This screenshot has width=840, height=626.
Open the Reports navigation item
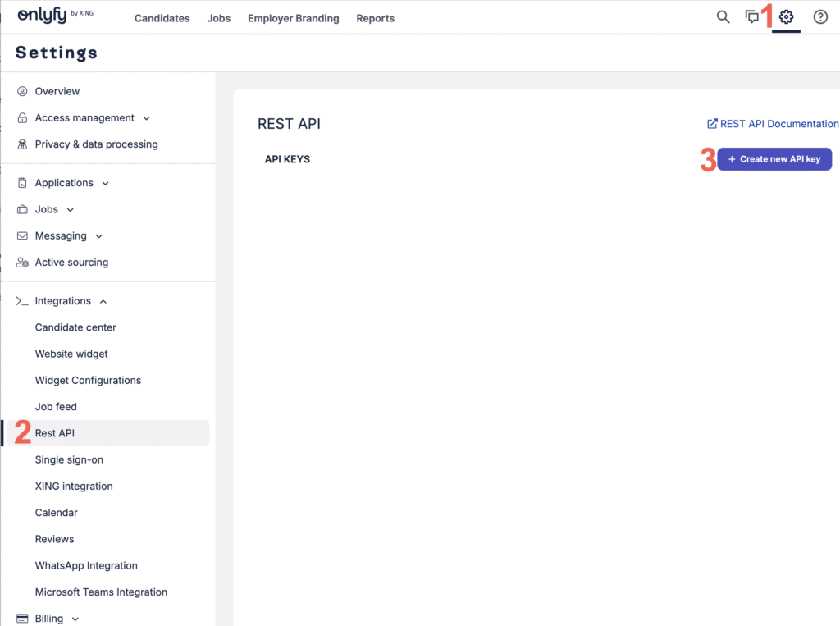pyautogui.click(x=375, y=18)
